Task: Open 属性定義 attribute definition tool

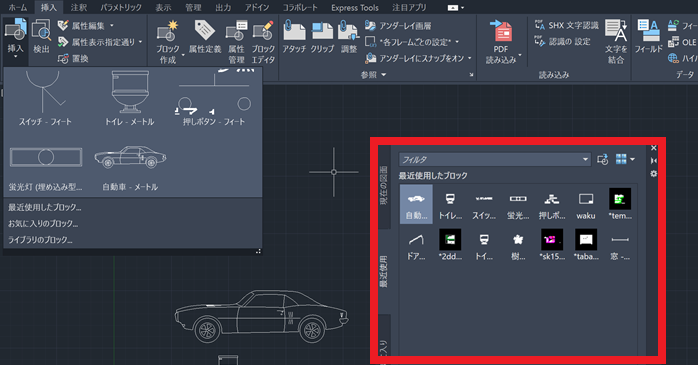Action: (205, 37)
